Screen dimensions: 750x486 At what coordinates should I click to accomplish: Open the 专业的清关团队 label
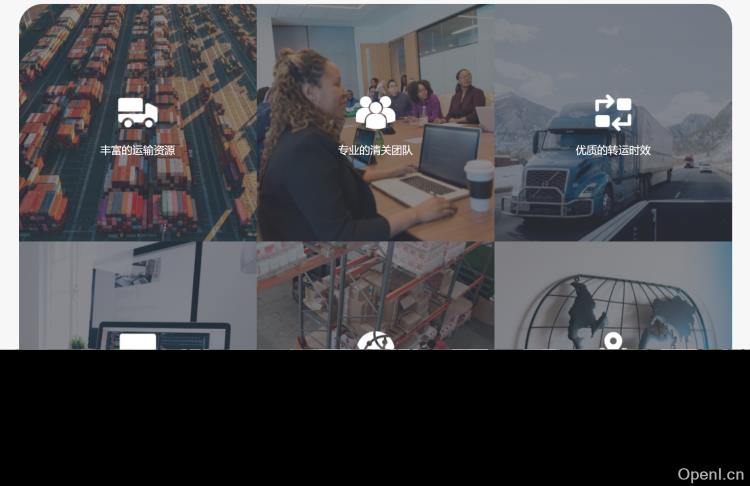click(x=375, y=150)
